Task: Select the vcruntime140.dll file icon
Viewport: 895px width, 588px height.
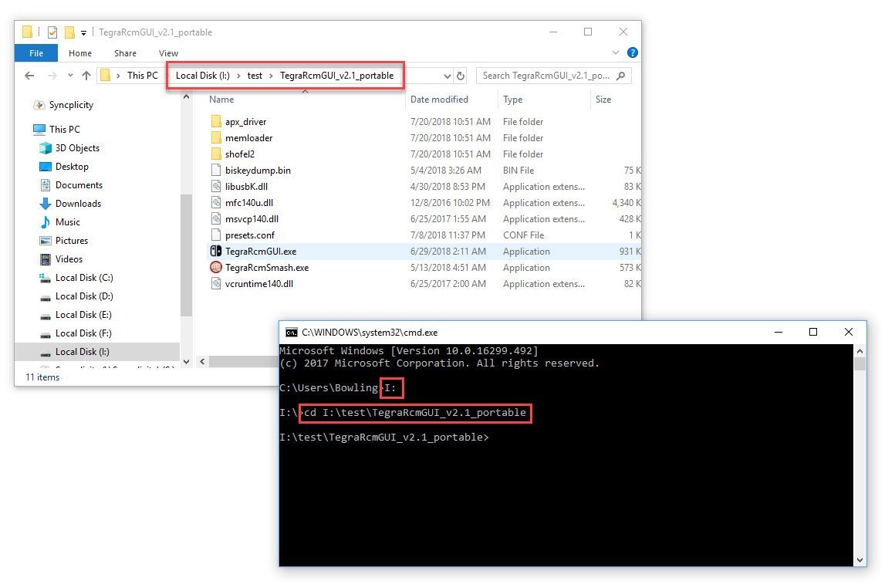Action: pos(216,284)
